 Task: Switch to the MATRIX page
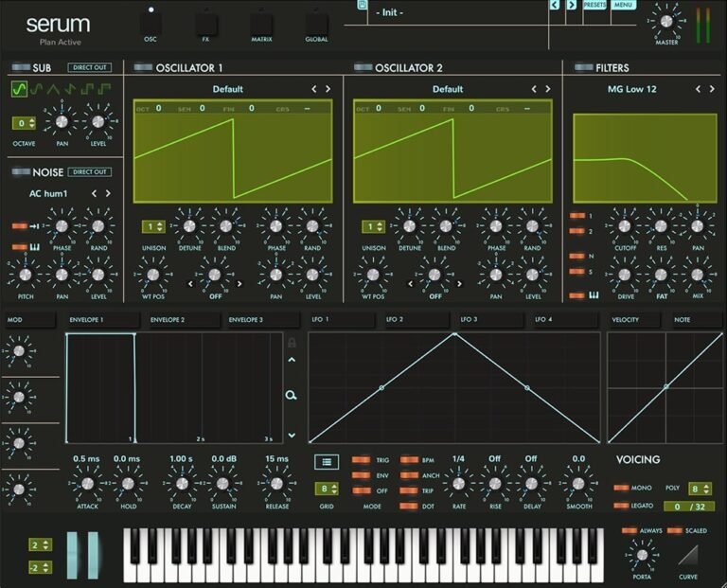pos(261,23)
